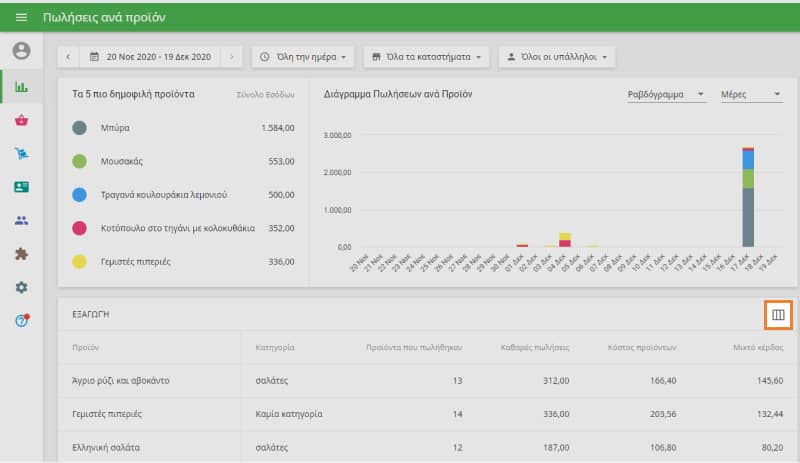Expand the Όλα τα καταστήματα stores dropdown
The width and height of the screenshot is (800, 463).
pyautogui.click(x=425, y=57)
